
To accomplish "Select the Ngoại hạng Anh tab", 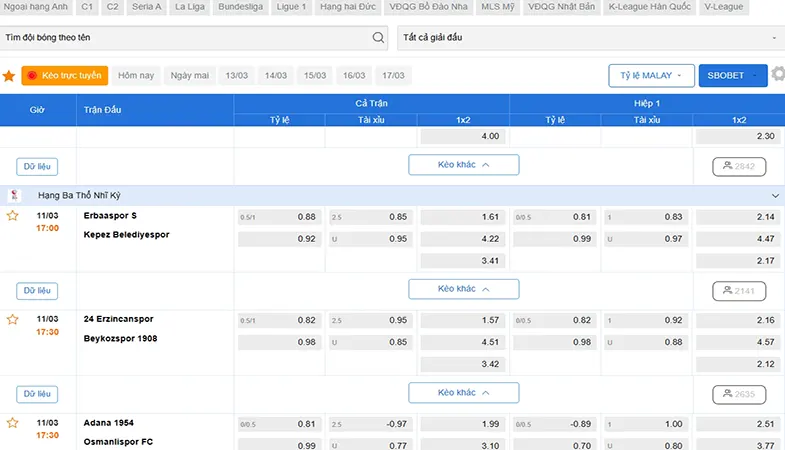I will (36, 7).
